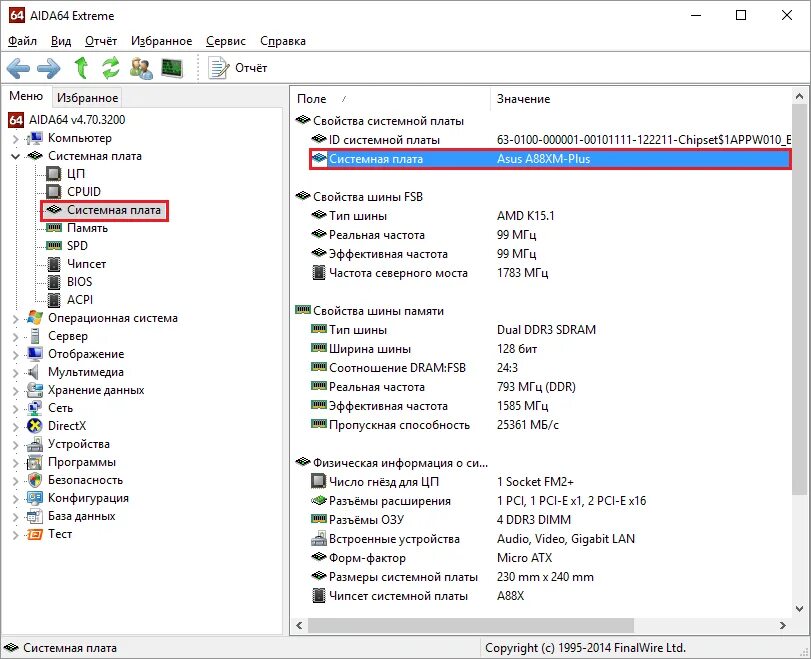Open the Файл menu
Screen dimensions: 811x659
23,41
